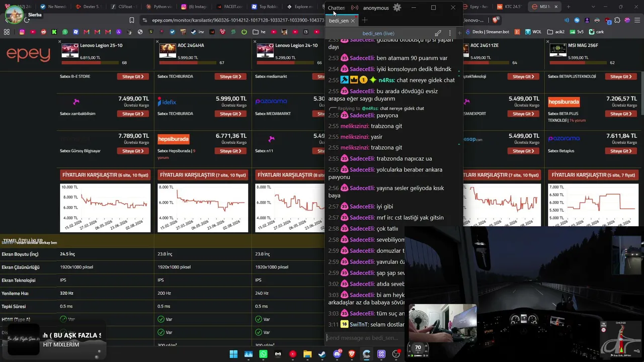
Task: Open moderation mode sword icon in Chatterino
Action: [x=438, y=33]
